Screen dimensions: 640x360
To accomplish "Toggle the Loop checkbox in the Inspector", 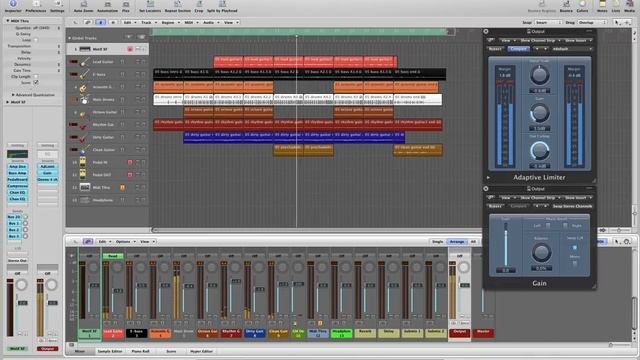I will pos(36,40).
